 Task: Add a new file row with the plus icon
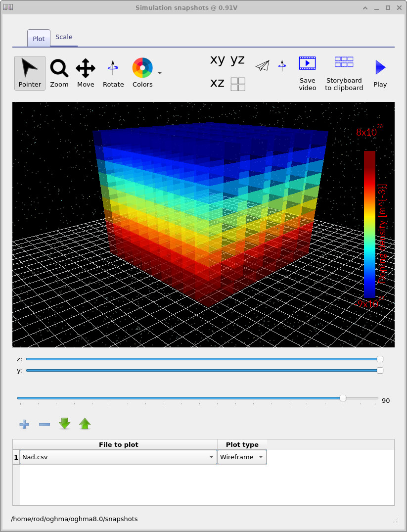pyautogui.click(x=24, y=424)
